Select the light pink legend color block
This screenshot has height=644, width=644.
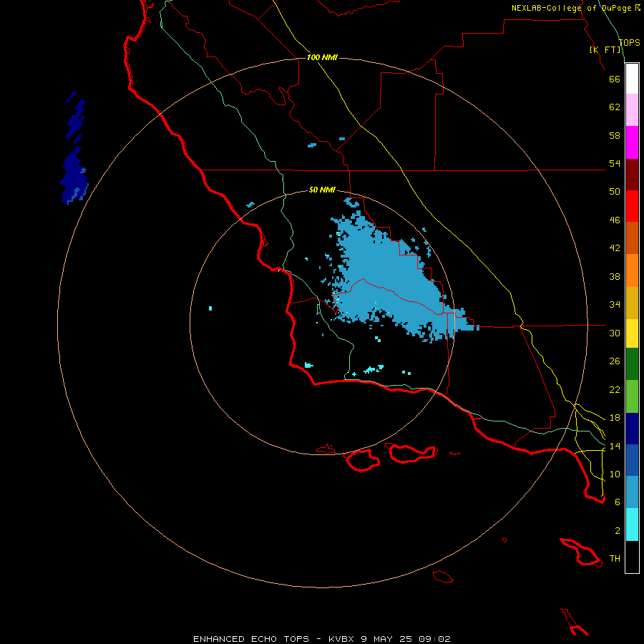(632, 109)
